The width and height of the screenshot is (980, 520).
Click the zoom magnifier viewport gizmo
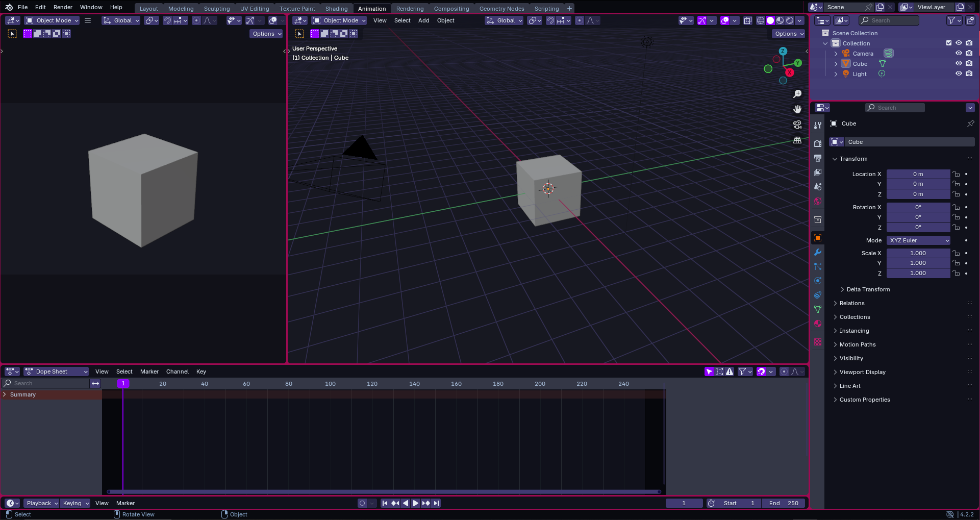797,94
